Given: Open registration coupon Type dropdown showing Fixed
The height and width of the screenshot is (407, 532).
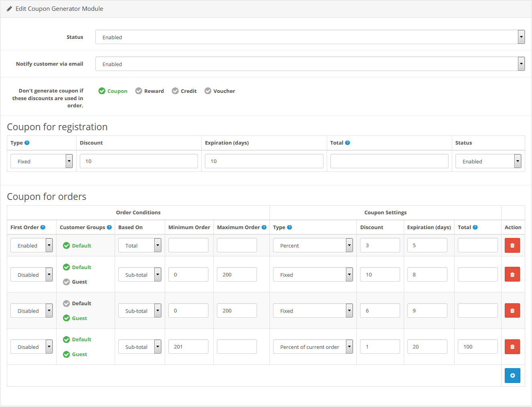Looking at the screenshot, I should tap(41, 161).
